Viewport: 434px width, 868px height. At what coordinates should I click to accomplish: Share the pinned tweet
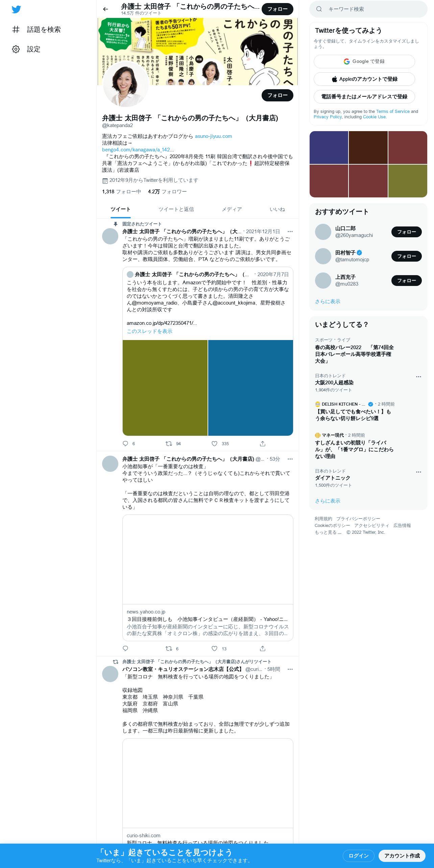tap(263, 443)
